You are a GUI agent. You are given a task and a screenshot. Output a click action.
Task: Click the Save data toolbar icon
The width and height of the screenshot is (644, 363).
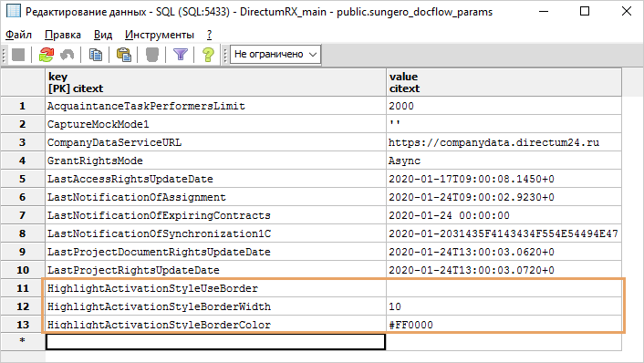pyautogui.click(x=18, y=54)
